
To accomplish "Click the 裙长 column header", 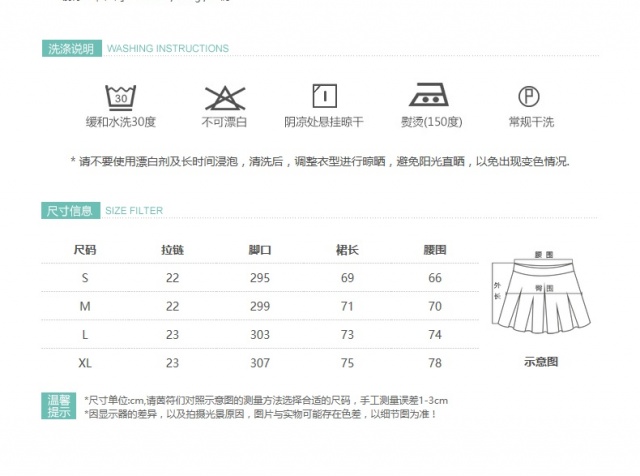I will [x=347, y=250].
